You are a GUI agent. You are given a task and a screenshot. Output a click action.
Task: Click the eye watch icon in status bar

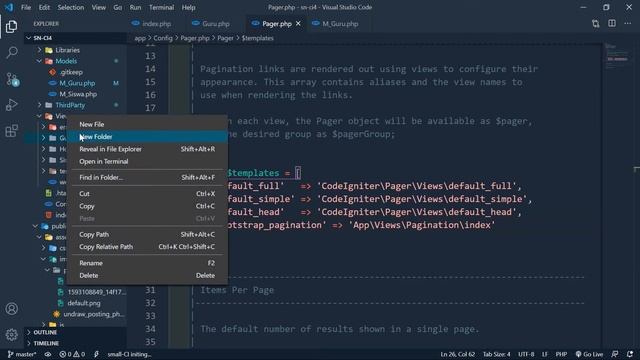(x=48, y=354)
